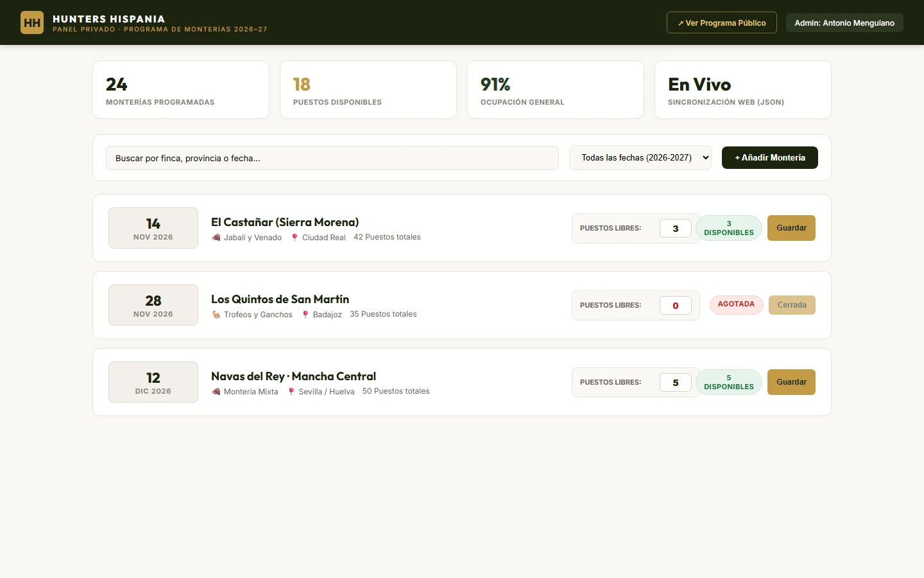Image resolution: width=924 pixels, height=578 pixels.
Task: Click the Hunters Hispania header title
Action: (108, 19)
